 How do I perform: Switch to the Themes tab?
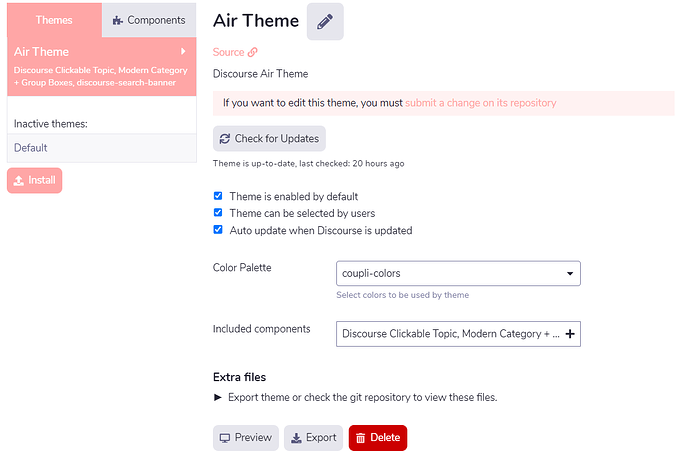coord(54,20)
